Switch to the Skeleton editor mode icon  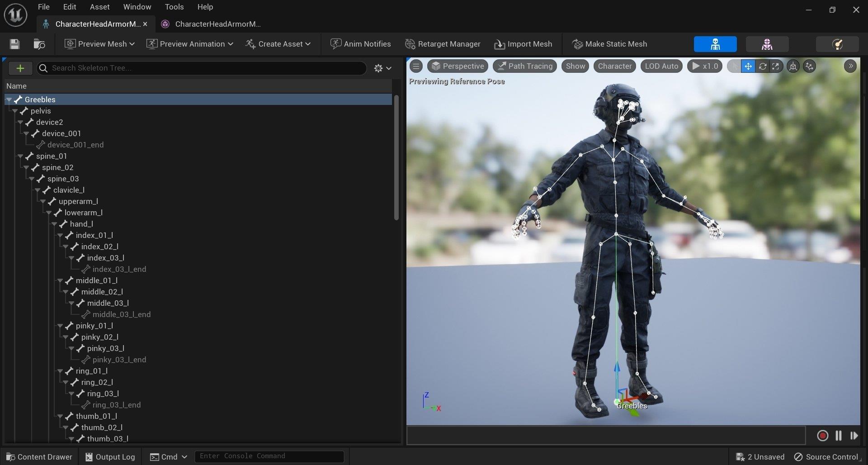coord(715,44)
